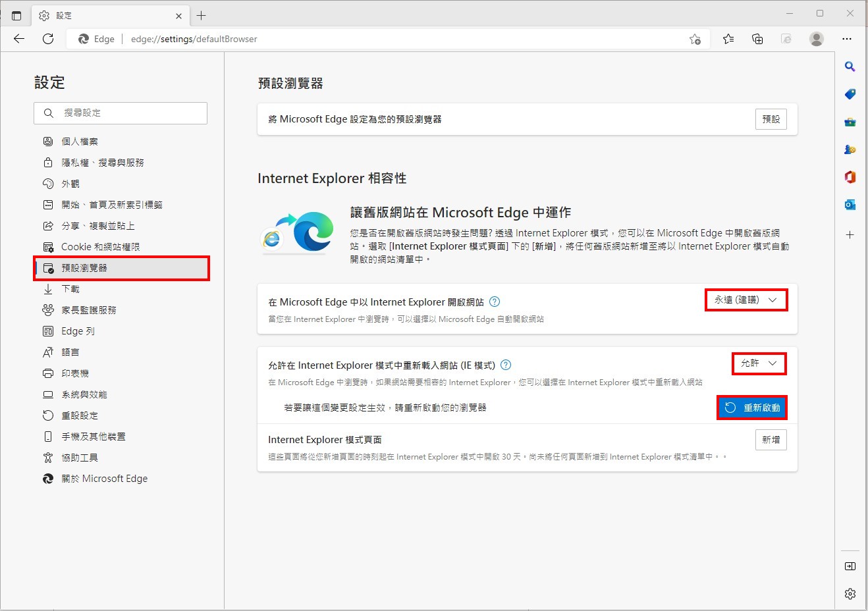Open a new tab with plus button
Viewport: 868px width, 611px height.
click(x=202, y=15)
